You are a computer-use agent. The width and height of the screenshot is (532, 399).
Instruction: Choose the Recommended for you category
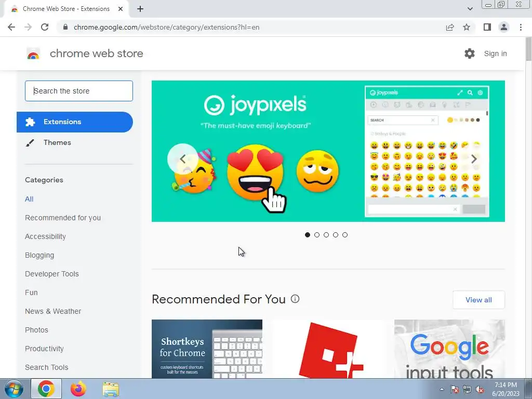tap(63, 218)
